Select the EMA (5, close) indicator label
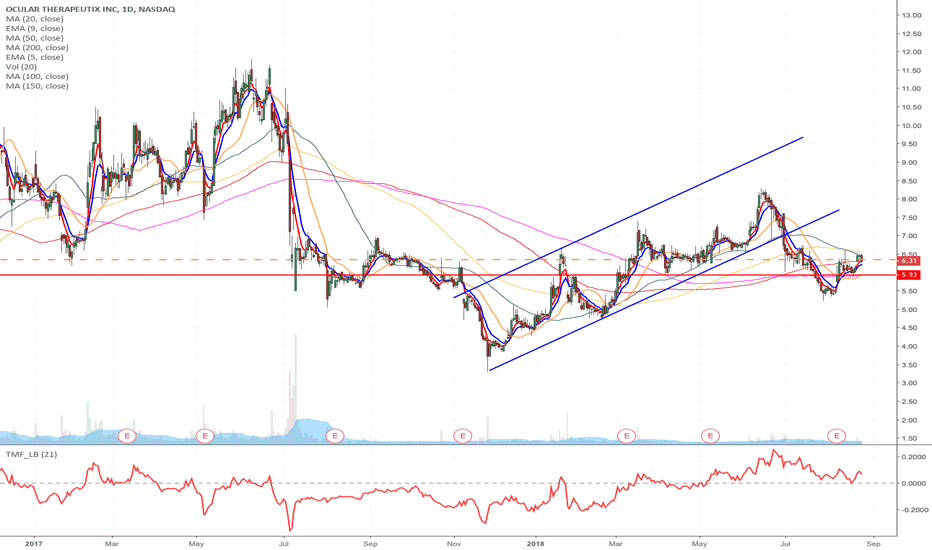The width and height of the screenshot is (932, 550). point(34,57)
